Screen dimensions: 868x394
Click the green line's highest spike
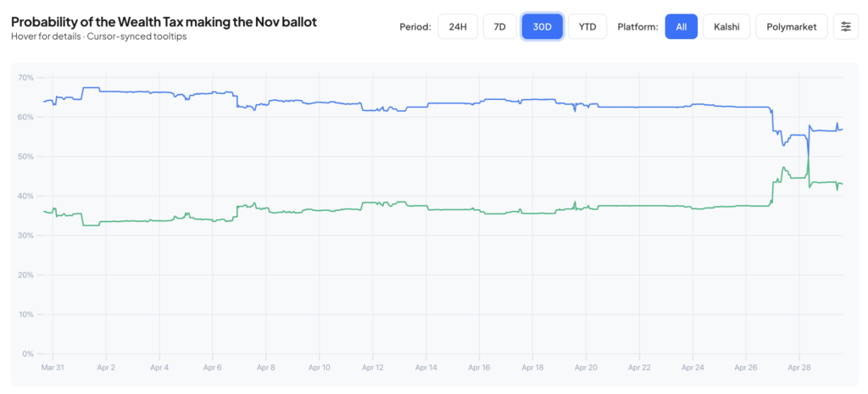point(808,158)
